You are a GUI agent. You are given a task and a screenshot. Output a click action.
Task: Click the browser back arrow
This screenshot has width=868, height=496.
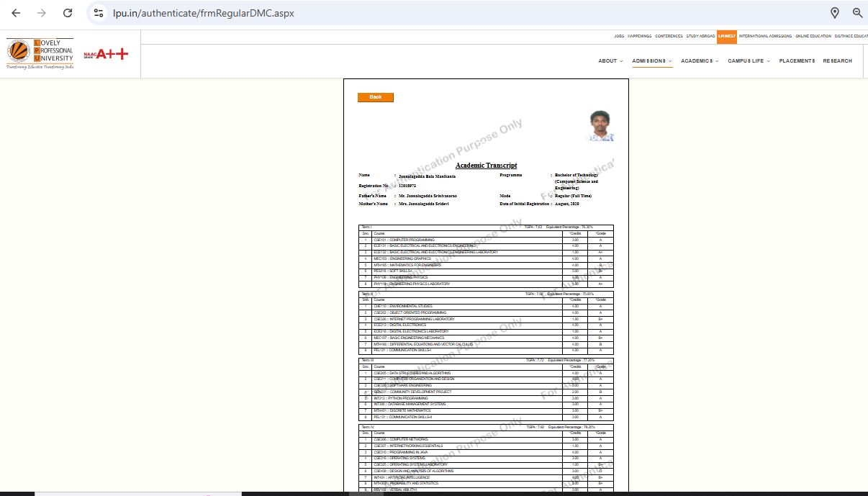[x=16, y=13]
